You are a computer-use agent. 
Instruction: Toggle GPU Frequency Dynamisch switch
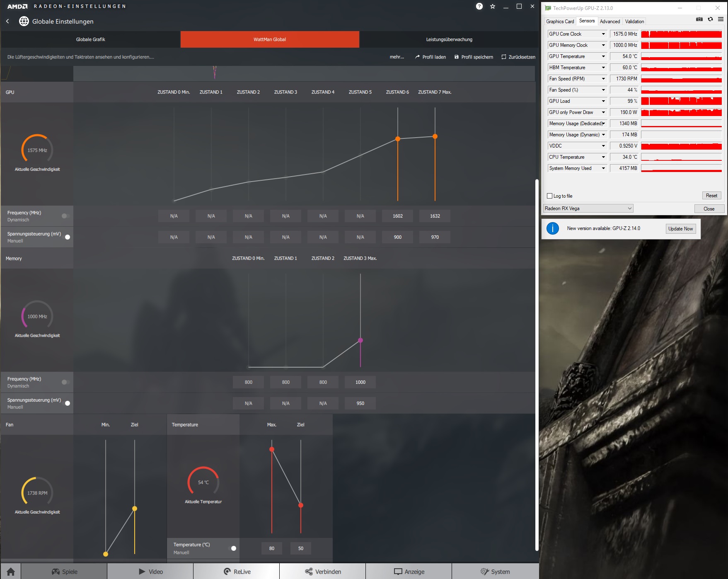click(x=65, y=216)
